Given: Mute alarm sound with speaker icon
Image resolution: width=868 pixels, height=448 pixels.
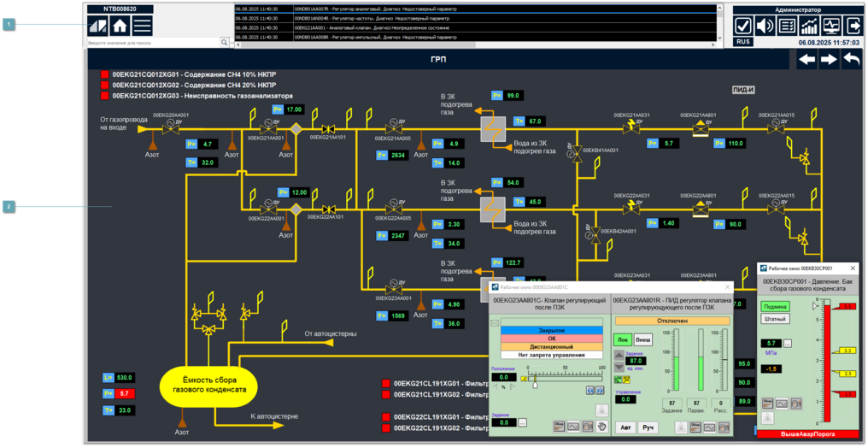Looking at the screenshot, I should click(765, 25).
